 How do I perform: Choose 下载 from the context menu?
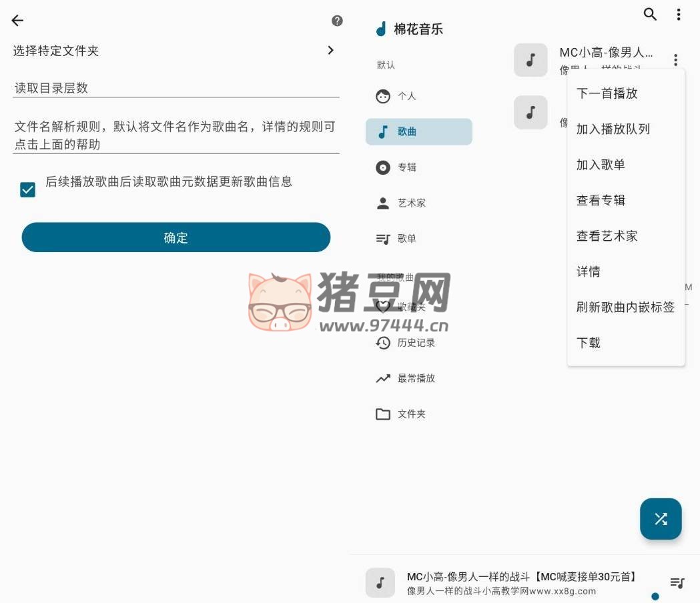[x=625, y=343]
